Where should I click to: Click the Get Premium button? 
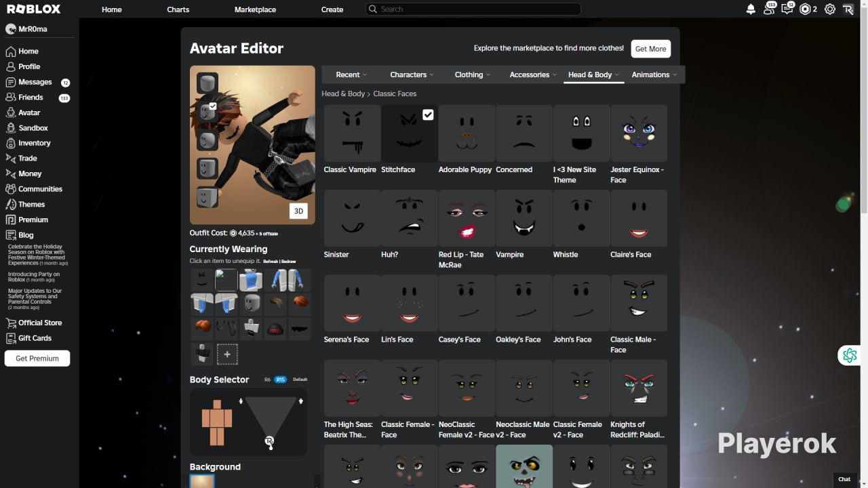click(x=37, y=359)
